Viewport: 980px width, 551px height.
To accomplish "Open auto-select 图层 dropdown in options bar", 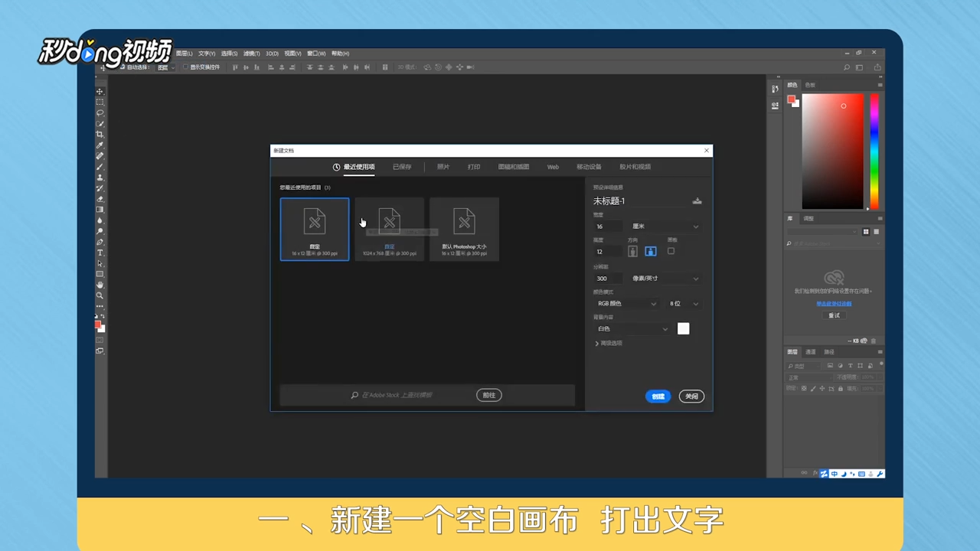I will tap(165, 67).
